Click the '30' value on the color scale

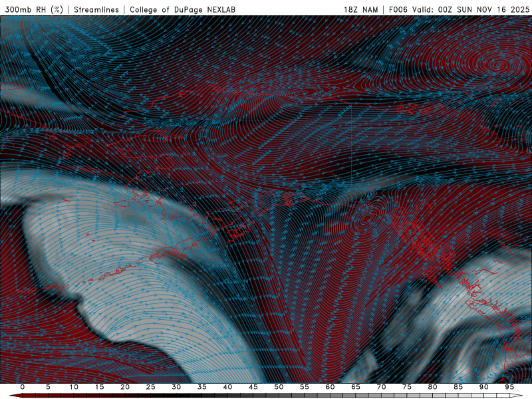pyautogui.click(x=176, y=387)
